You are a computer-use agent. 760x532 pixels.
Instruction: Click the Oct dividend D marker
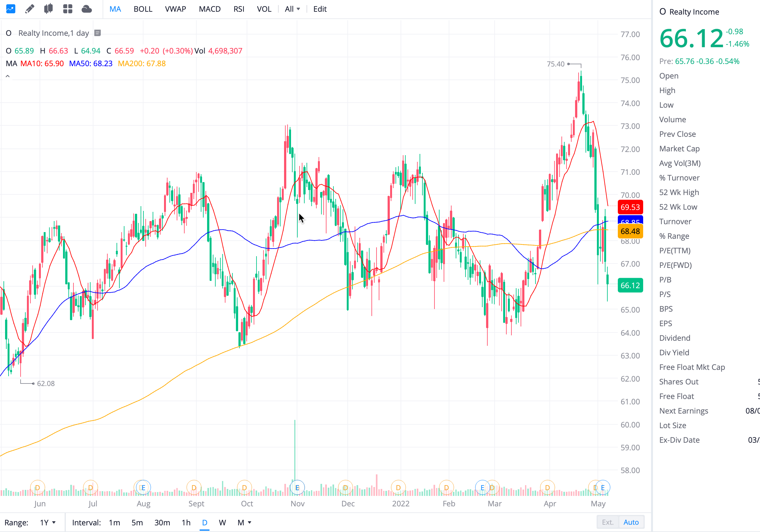pos(244,487)
